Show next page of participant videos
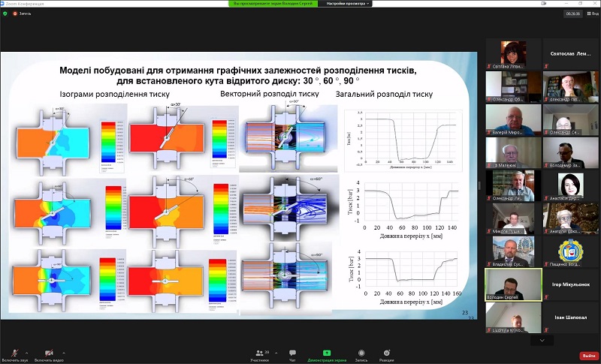Image resolution: width=601 pixels, height=364 pixels. click(542, 340)
